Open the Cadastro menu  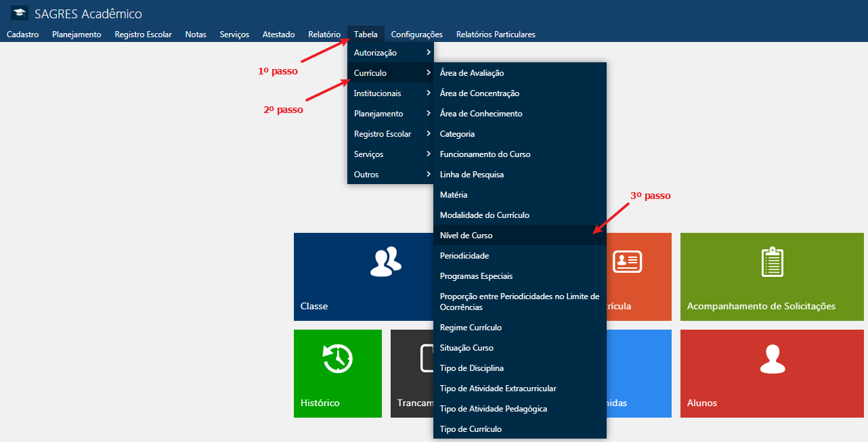click(x=22, y=35)
